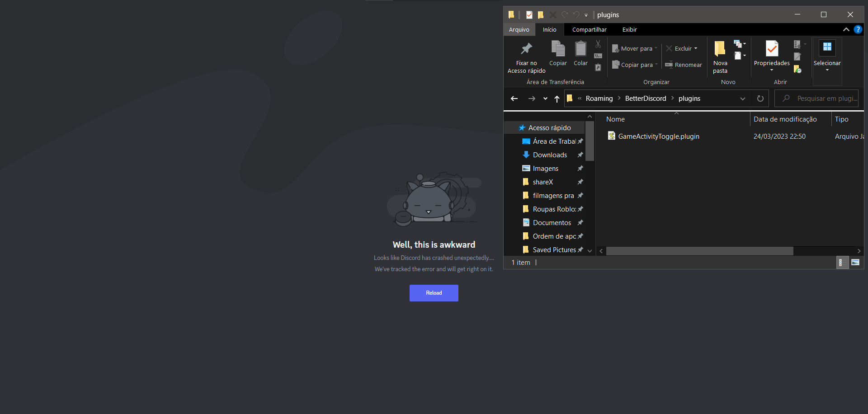Switch to large icons view in the status bar
Image resolution: width=868 pixels, height=414 pixels.
tap(855, 263)
